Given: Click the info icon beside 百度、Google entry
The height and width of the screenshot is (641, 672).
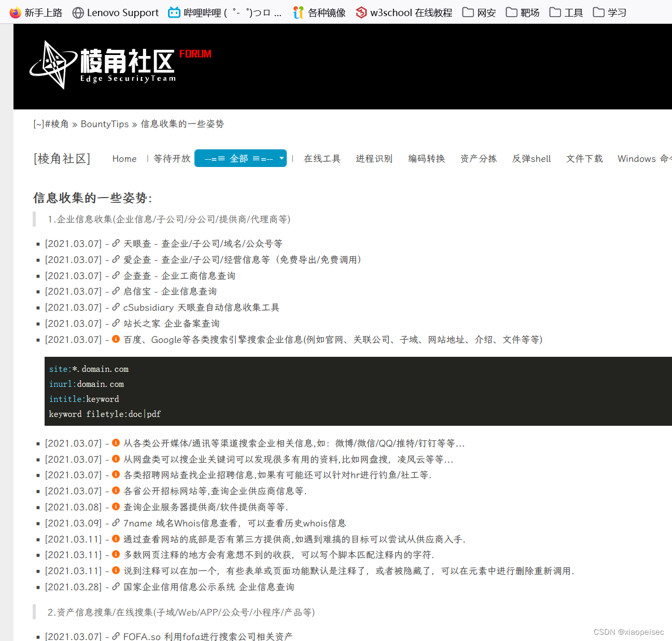Looking at the screenshot, I should (115, 339).
